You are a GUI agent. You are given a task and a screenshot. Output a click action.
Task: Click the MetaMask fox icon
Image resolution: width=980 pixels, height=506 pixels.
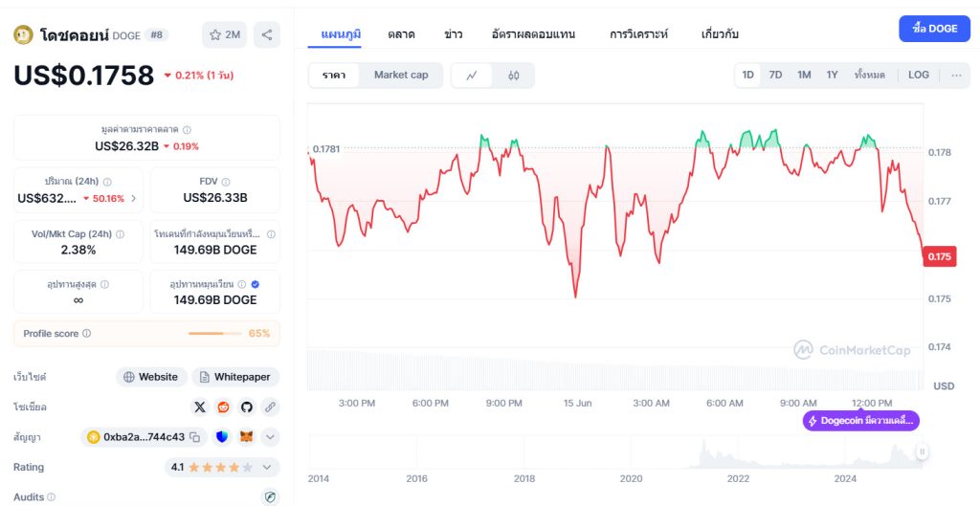pyautogui.click(x=247, y=437)
